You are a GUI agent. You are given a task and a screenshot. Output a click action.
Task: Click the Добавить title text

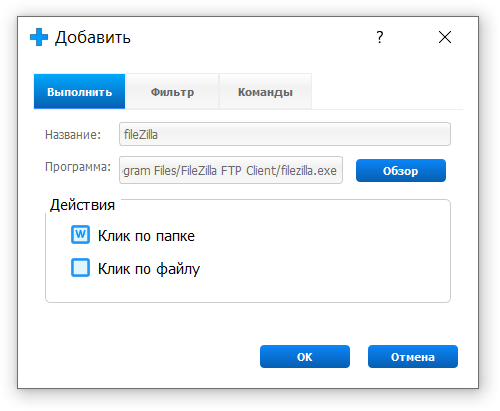point(93,37)
